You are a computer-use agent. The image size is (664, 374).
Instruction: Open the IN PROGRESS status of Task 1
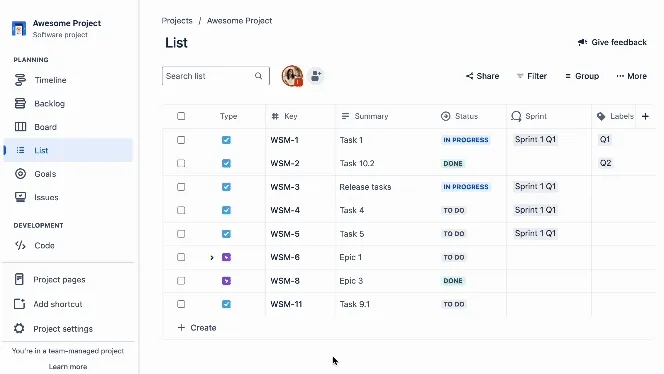pos(465,140)
